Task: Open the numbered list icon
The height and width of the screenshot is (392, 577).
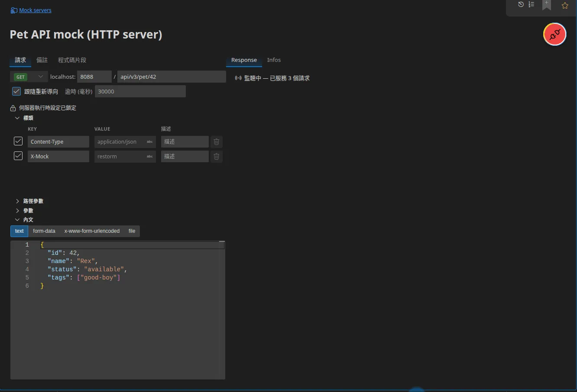Action: (531, 4)
